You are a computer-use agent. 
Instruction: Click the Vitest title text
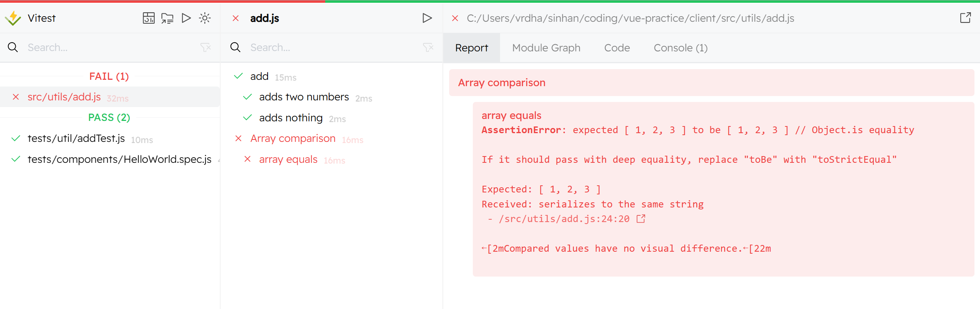[x=41, y=18]
